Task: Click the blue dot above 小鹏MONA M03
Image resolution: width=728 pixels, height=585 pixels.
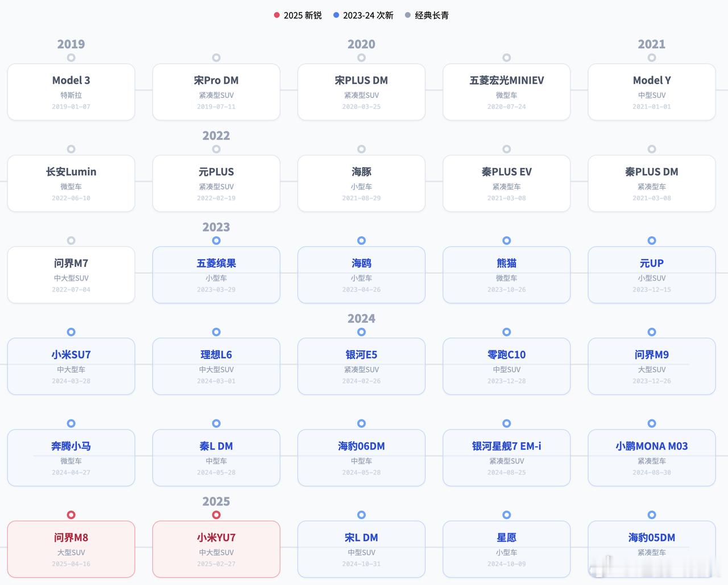Action: coord(652,423)
